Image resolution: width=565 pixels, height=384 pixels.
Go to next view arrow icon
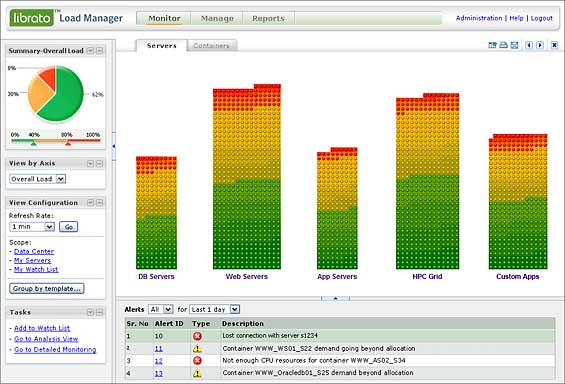540,45
